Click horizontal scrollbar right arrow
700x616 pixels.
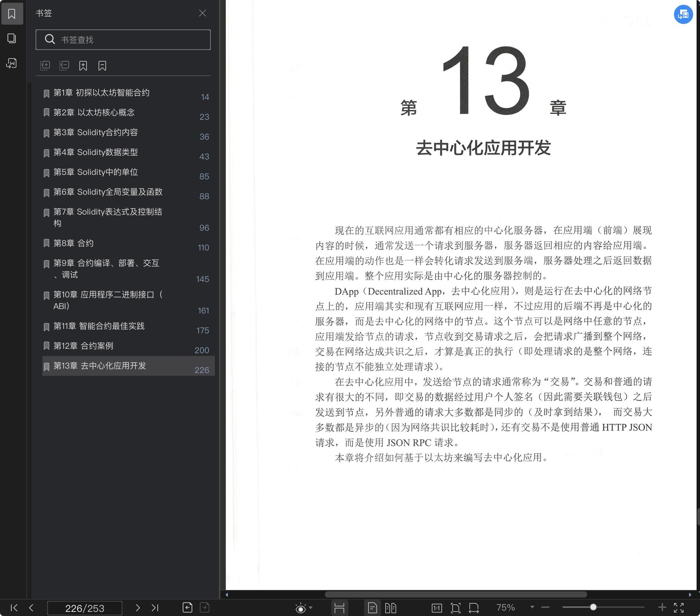coord(690,594)
